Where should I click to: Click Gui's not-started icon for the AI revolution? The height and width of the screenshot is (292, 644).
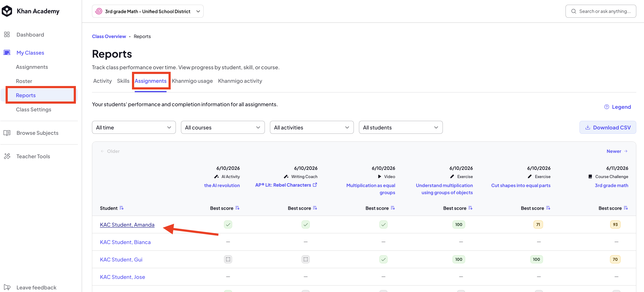click(228, 259)
